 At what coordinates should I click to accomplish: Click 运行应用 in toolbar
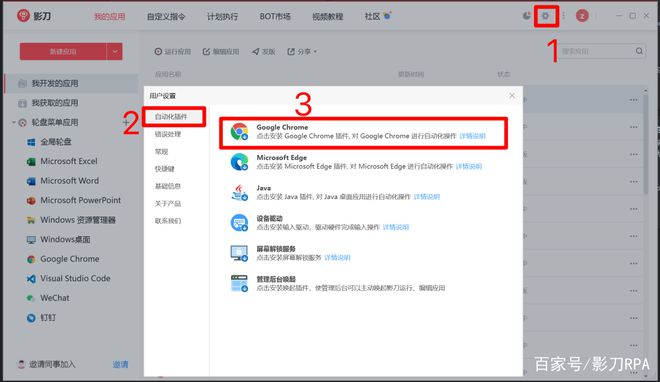pyautogui.click(x=173, y=51)
